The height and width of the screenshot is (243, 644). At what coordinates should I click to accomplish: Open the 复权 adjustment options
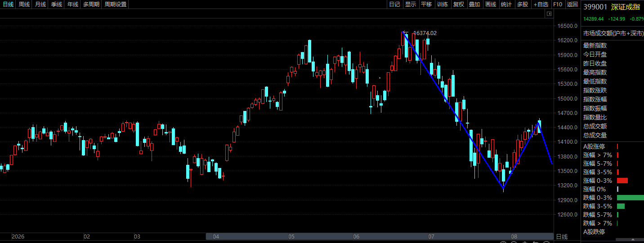[458, 4]
